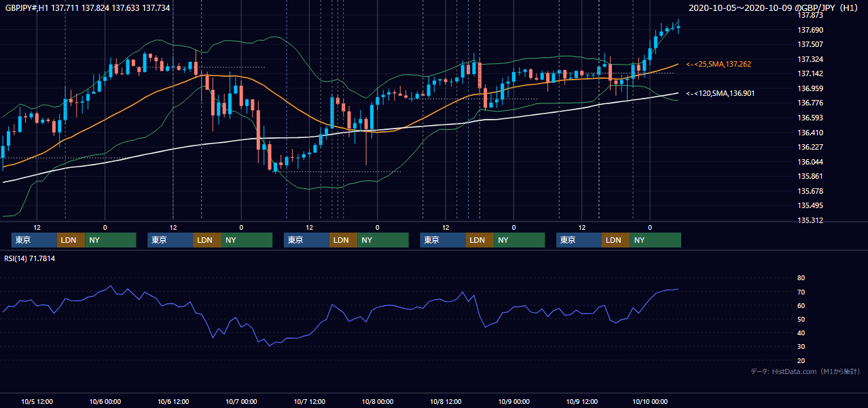Screen dimensions: 868x408
Task: Select the leftmost 東京 session block
Action: (34, 240)
